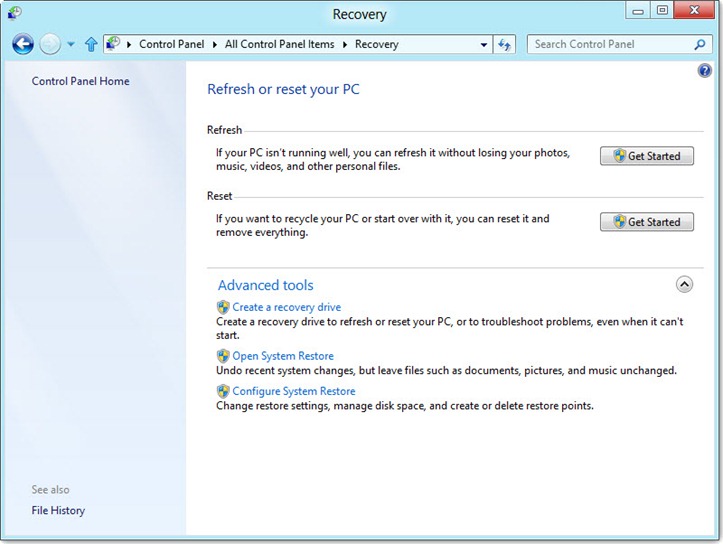
Task: Select the Control Panel breadcrumb in the address bar
Action: click(170, 44)
